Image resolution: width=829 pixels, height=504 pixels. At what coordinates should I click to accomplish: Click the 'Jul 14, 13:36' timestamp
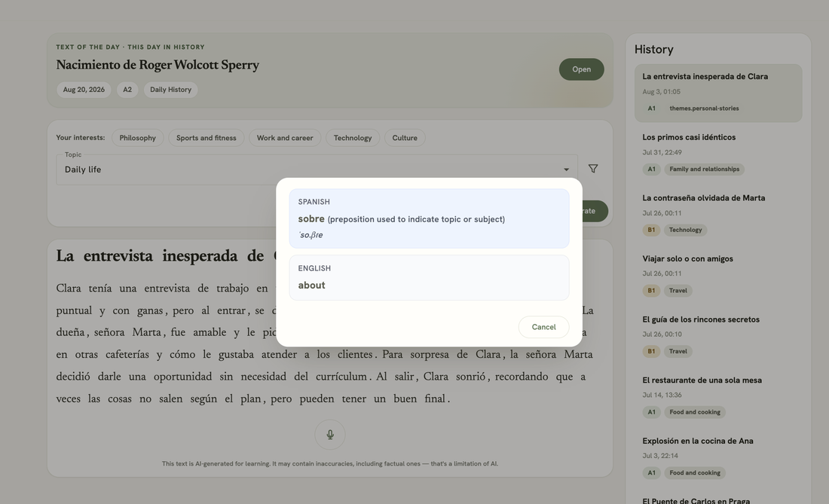click(x=662, y=396)
